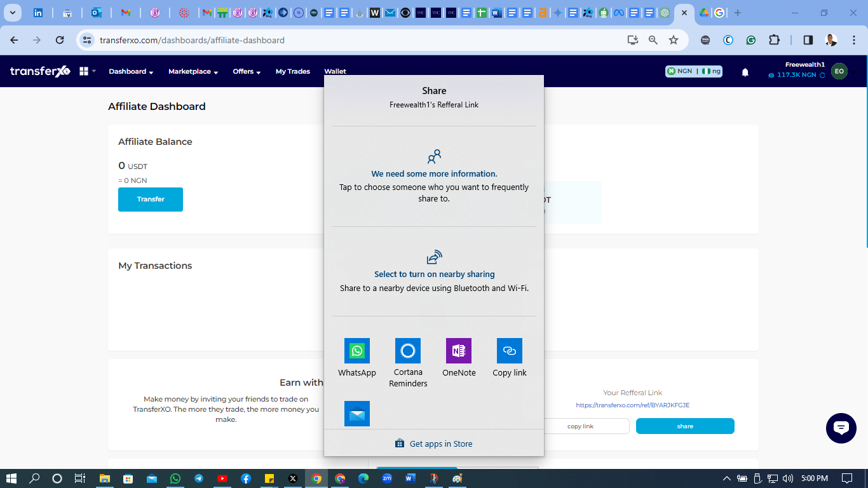Tap the people icon to choose contacts

pyautogui.click(x=434, y=156)
